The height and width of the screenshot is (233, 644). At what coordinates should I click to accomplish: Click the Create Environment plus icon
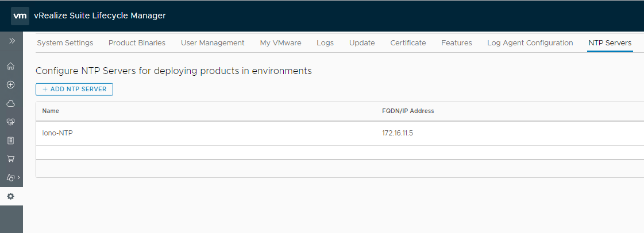[10, 84]
